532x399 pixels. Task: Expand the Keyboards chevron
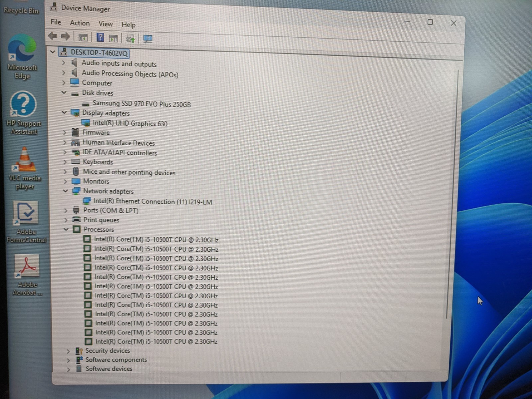point(65,162)
